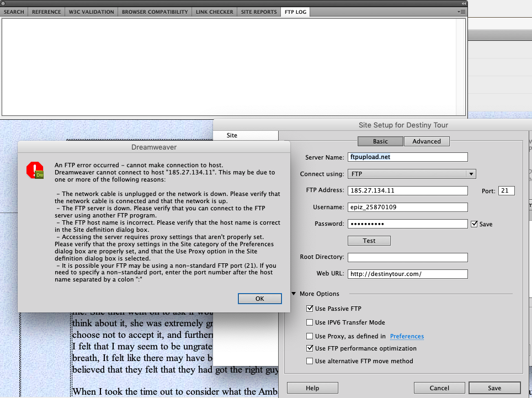Open the Link Checker tab
The height and width of the screenshot is (398, 532).
click(215, 12)
